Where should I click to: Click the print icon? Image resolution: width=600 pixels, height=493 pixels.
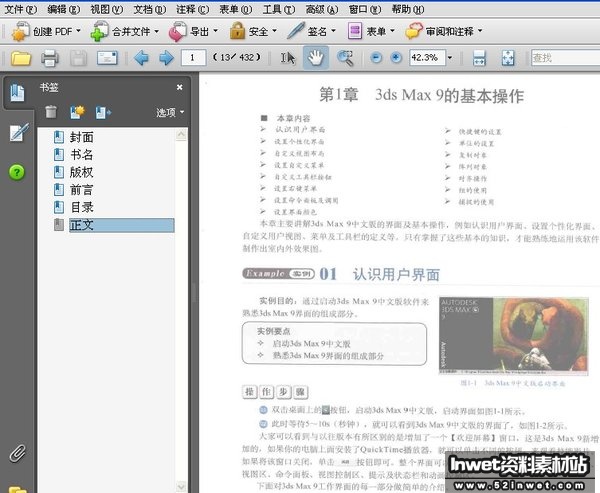click(x=50, y=58)
